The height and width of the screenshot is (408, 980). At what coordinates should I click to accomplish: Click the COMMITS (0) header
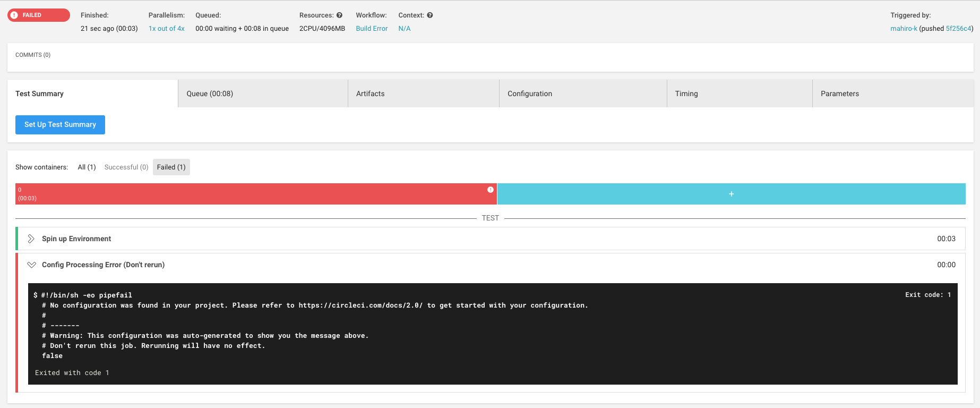(33, 55)
